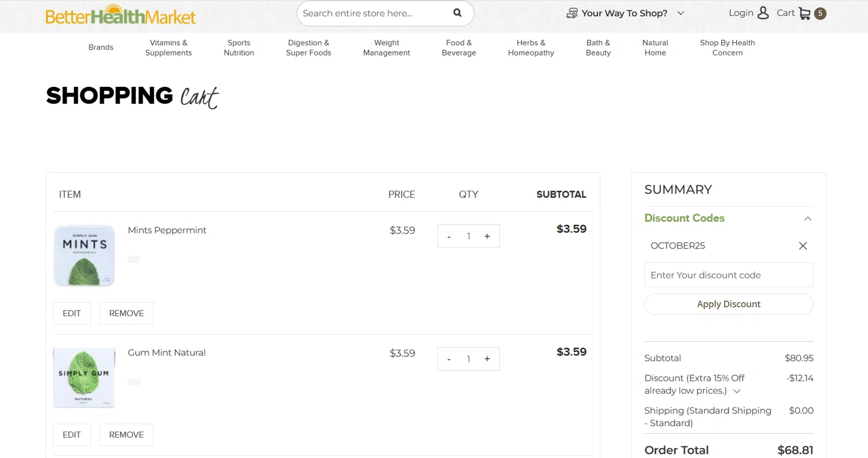This screenshot has height=458, width=868.
Task: Open Weight Management menu
Action: tap(387, 47)
